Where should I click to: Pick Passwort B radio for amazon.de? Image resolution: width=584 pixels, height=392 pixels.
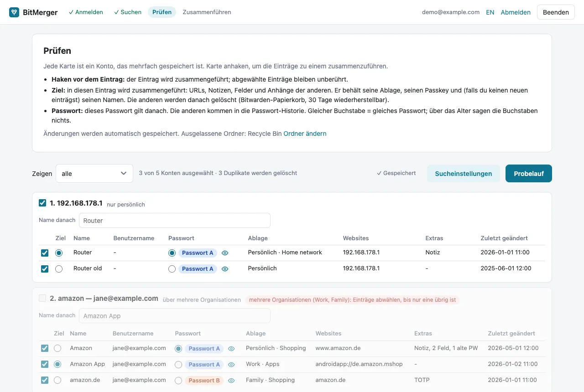point(178,381)
